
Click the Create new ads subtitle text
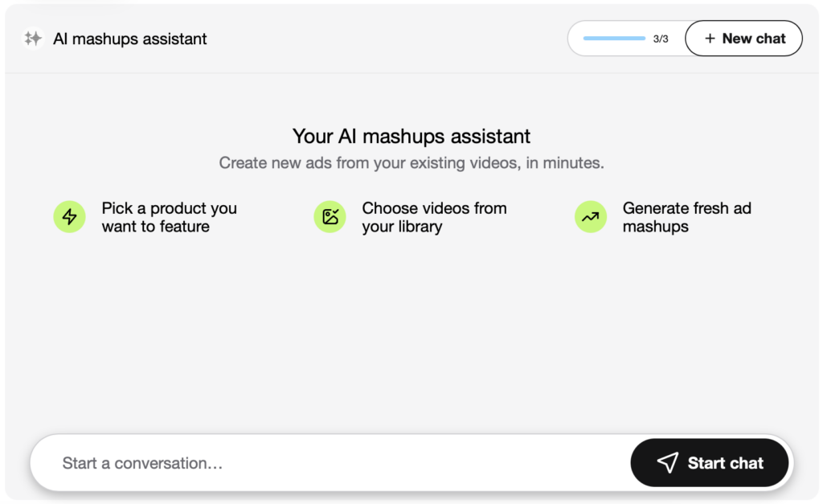coord(411,162)
